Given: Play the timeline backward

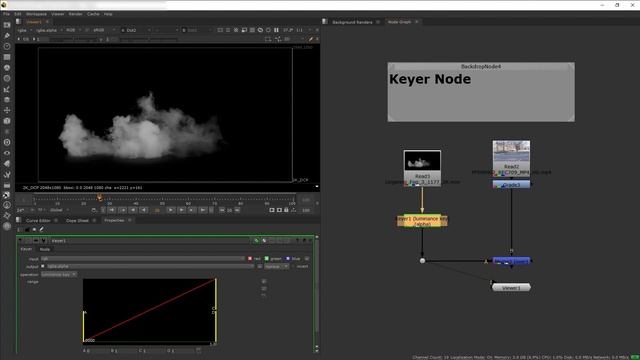Looking at the screenshot, I should click(144, 210).
